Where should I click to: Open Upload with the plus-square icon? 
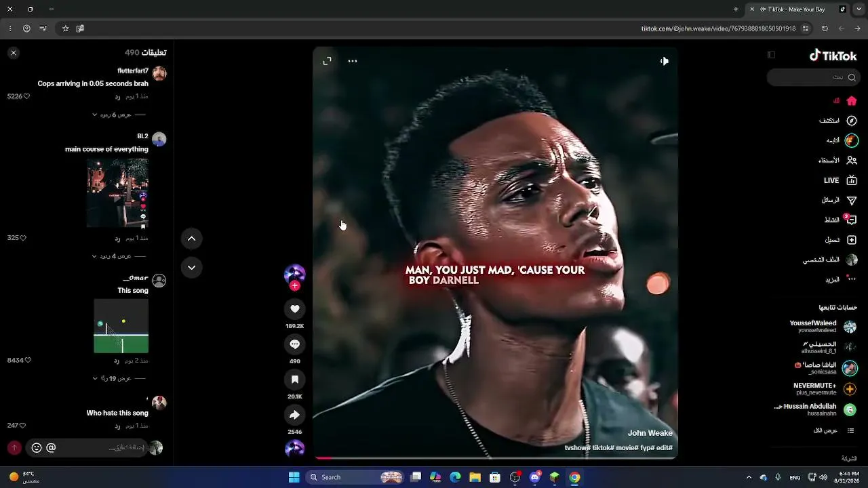tap(852, 240)
